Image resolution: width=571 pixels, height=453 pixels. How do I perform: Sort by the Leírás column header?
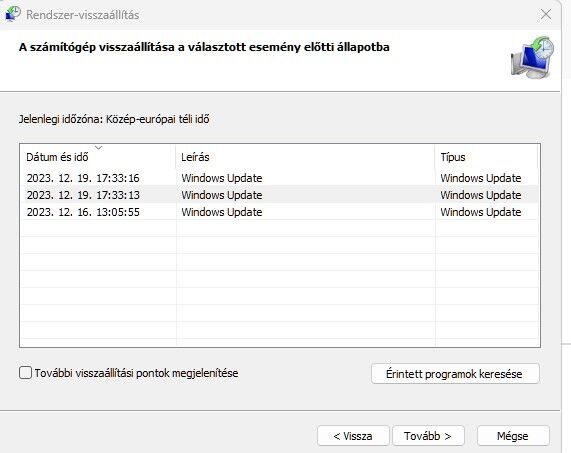coord(305,157)
